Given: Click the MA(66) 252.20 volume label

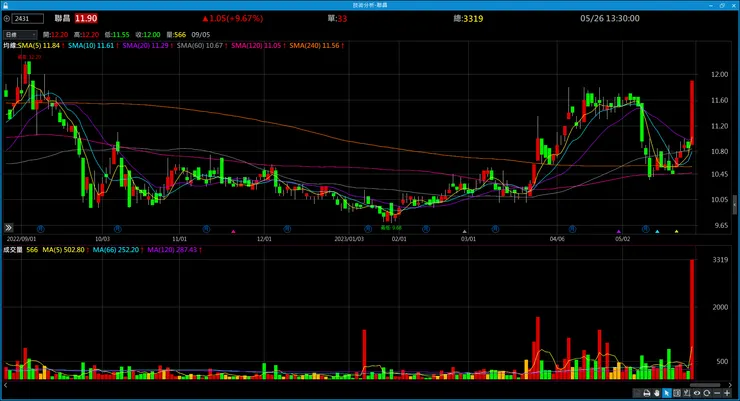Looking at the screenshot, I should 118,250.
